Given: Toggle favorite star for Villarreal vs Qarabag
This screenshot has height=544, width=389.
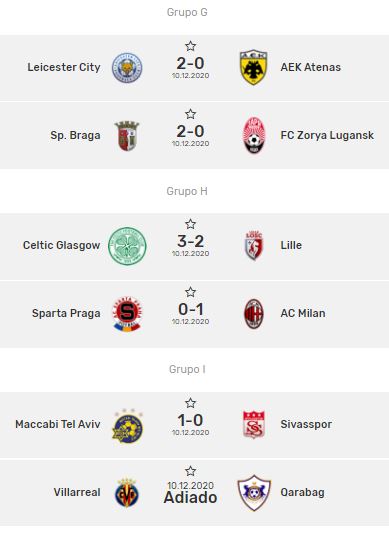Looking at the screenshot, I should (x=190, y=471).
